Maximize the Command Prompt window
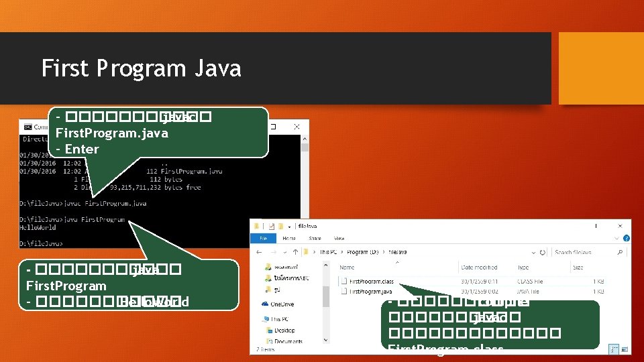Viewport: 644px width, 362px height. click(x=273, y=127)
